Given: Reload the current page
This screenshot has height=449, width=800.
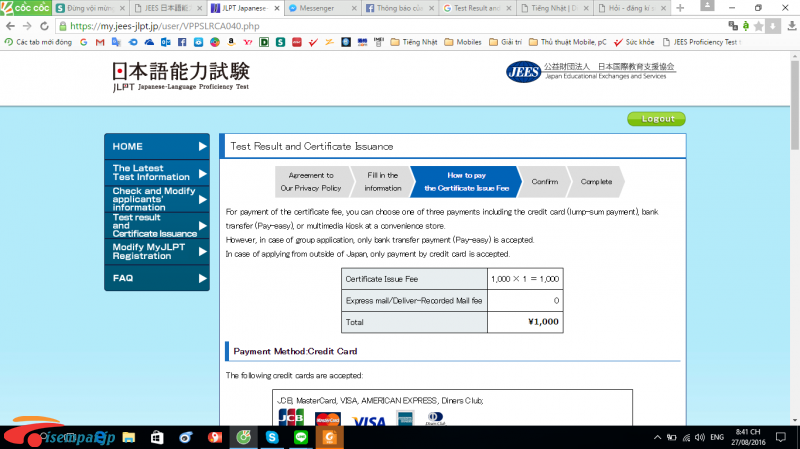Looking at the screenshot, I should [x=44, y=26].
